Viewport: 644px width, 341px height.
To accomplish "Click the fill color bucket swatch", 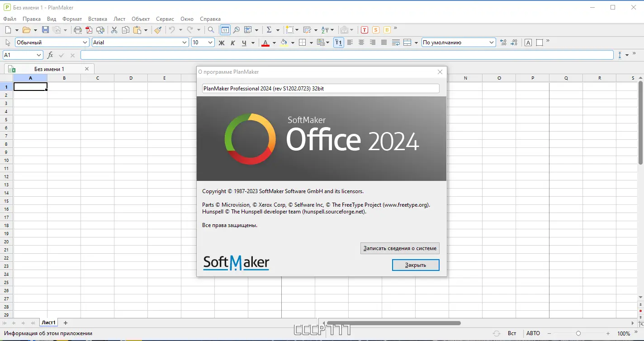I will click(x=284, y=43).
